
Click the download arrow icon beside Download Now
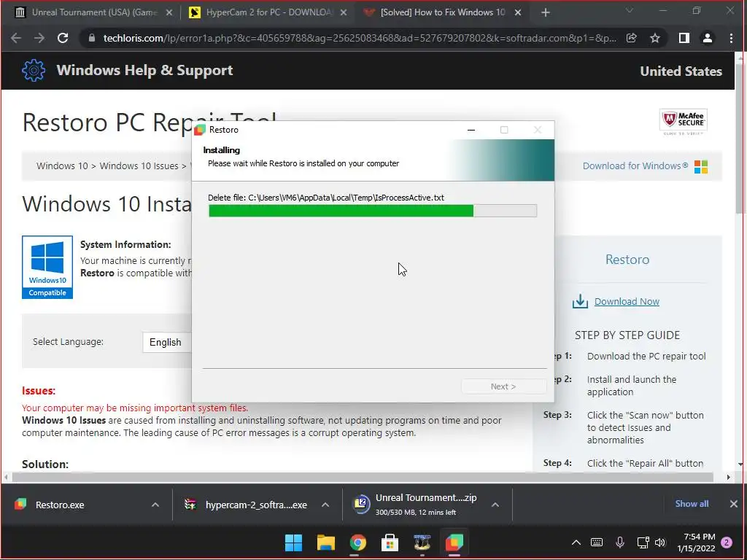coord(580,301)
